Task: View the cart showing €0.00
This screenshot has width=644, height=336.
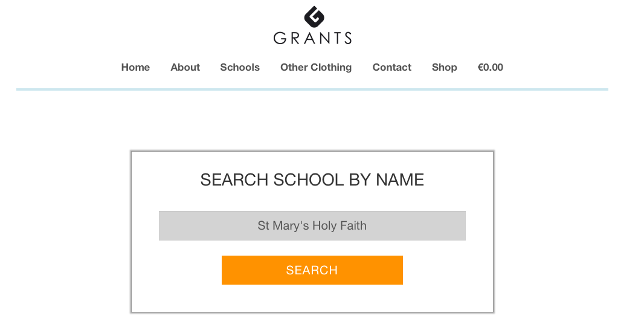Action: point(491,67)
